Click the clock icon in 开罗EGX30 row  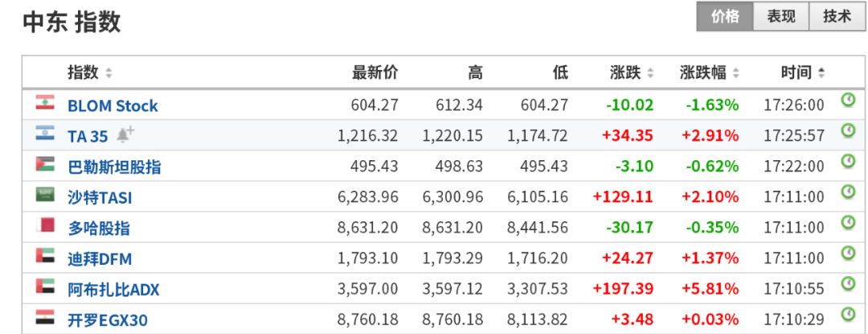coord(847,314)
